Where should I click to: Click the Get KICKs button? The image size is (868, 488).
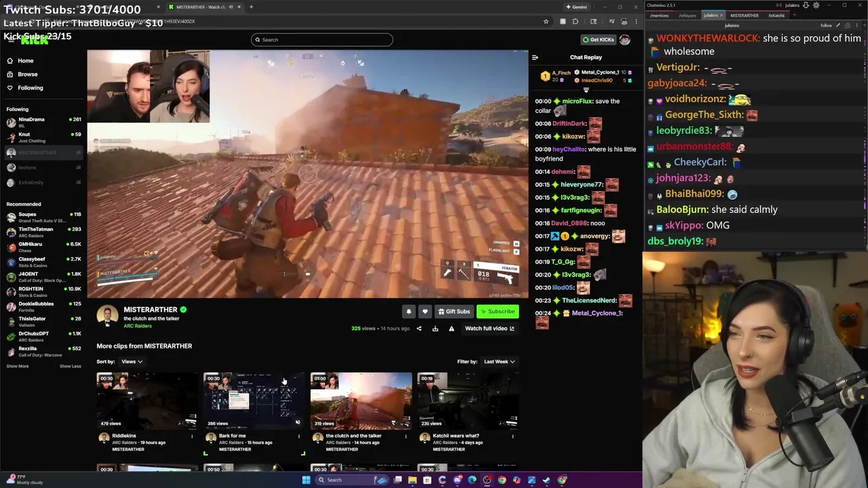pyautogui.click(x=598, y=39)
